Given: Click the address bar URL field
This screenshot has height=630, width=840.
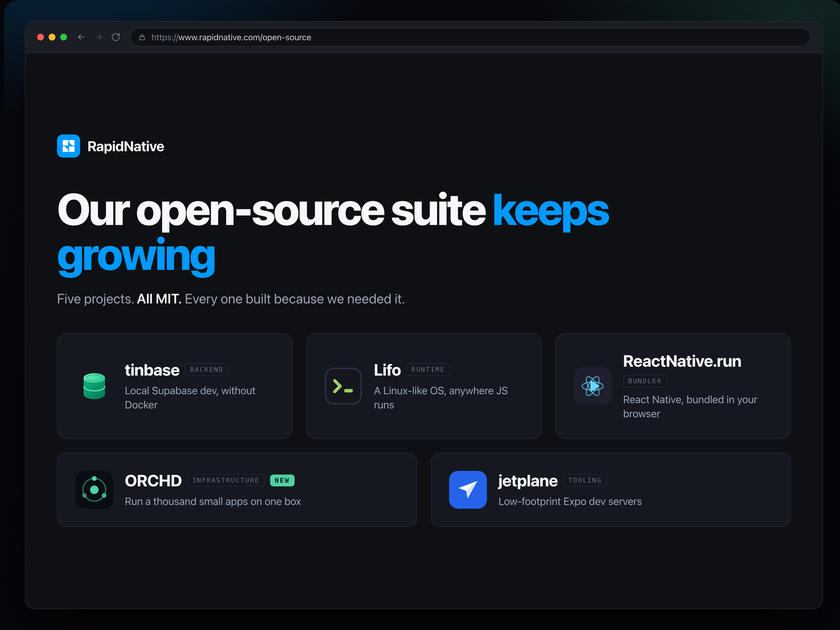Looking at the screenshot, I should (470, 37).
